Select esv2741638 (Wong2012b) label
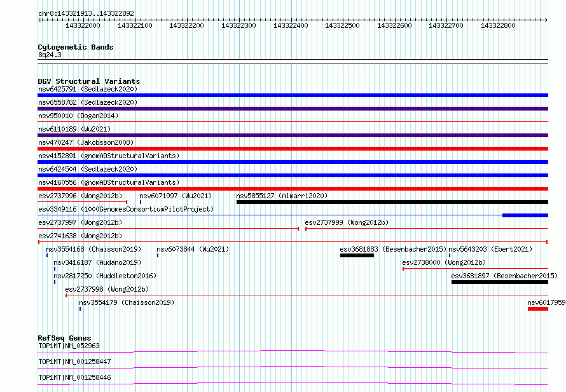Screen dimensions: 566x392 click(80, 236)
